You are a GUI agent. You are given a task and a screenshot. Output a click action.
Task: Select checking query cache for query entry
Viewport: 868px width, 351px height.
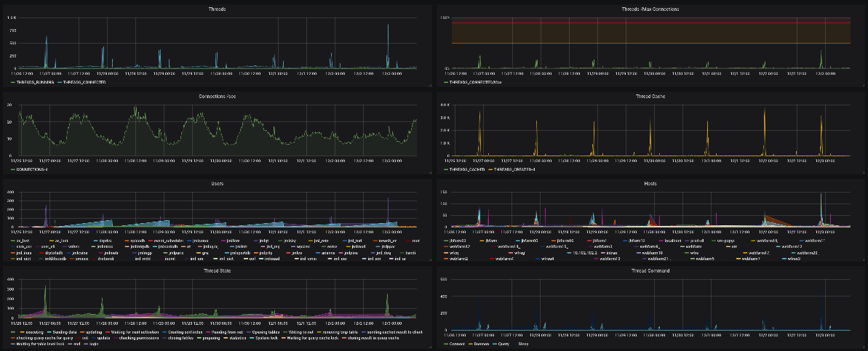tap(44, 339)
